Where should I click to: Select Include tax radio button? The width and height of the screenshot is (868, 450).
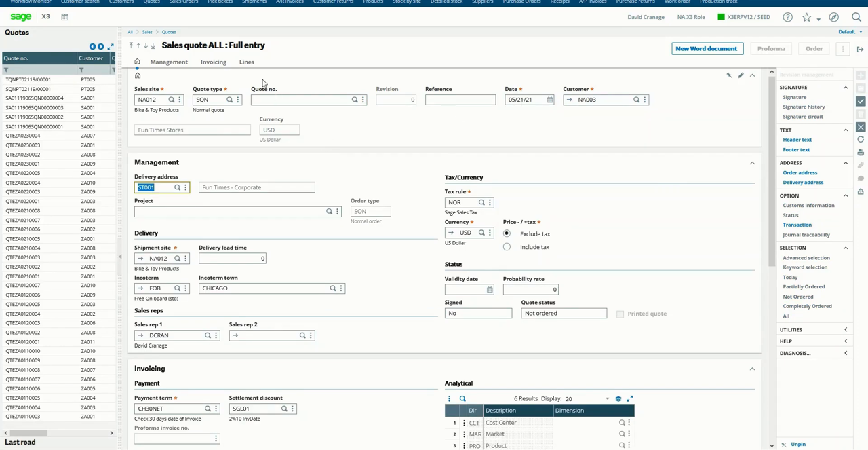[507, 247]
